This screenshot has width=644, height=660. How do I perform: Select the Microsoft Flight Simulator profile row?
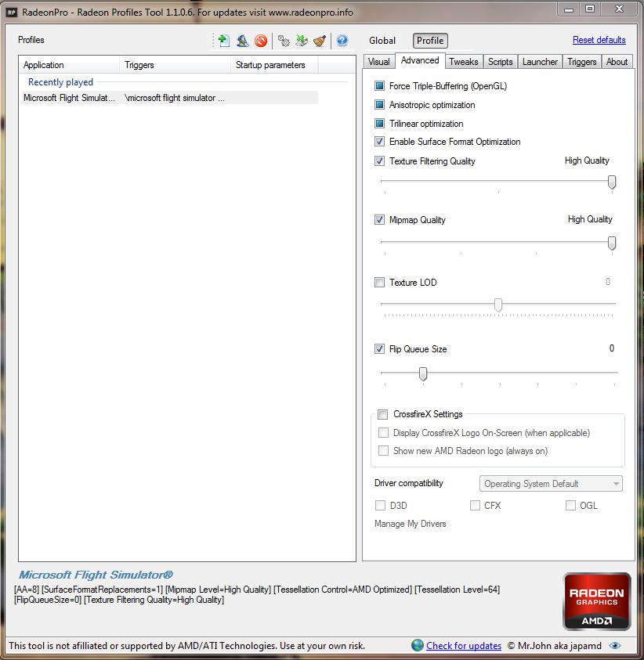(170, 98)
